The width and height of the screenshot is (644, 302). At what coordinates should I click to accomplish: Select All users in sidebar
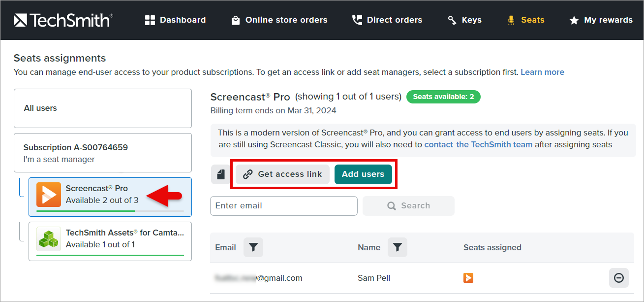[103, 108]
